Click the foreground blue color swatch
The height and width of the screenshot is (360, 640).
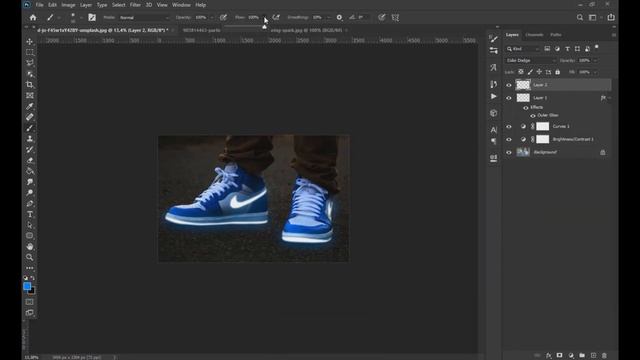tap(27, 286)
